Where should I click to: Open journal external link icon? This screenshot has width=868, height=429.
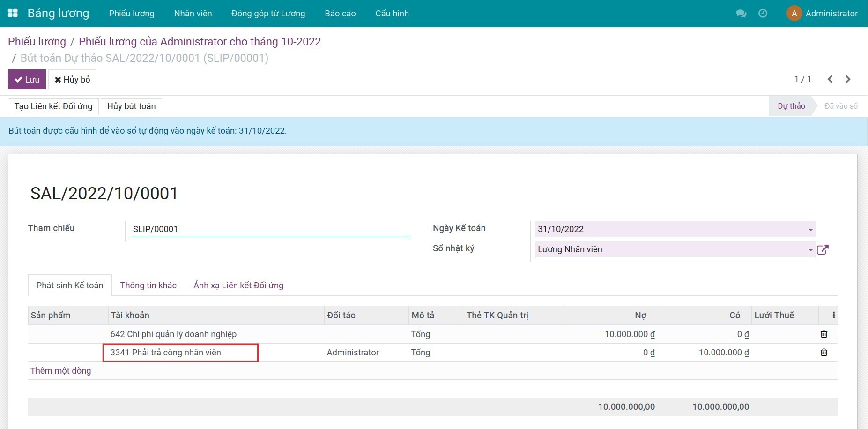823,249
